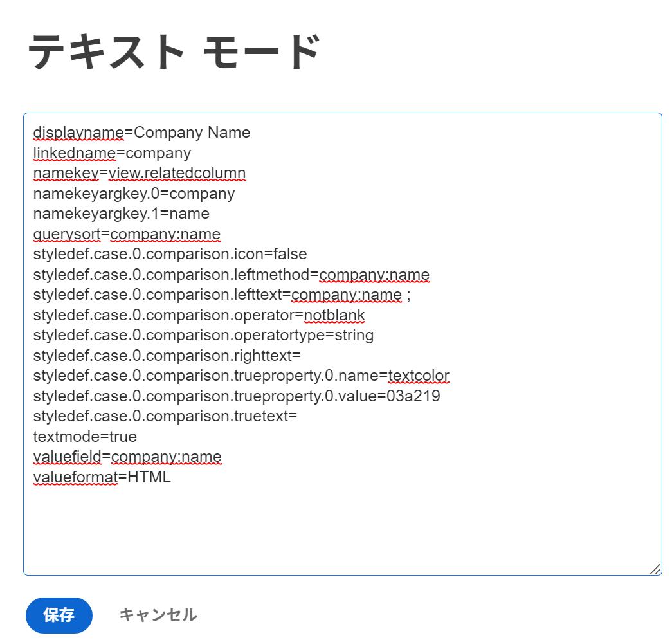Click the namekey=view.relatedcolumn line

click(x=138, y=173)
